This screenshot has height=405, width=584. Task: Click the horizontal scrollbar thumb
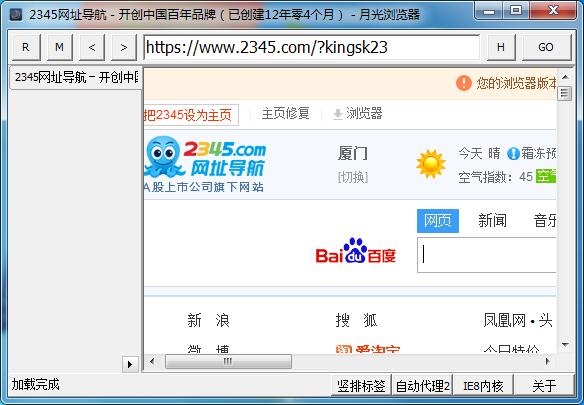228,361
